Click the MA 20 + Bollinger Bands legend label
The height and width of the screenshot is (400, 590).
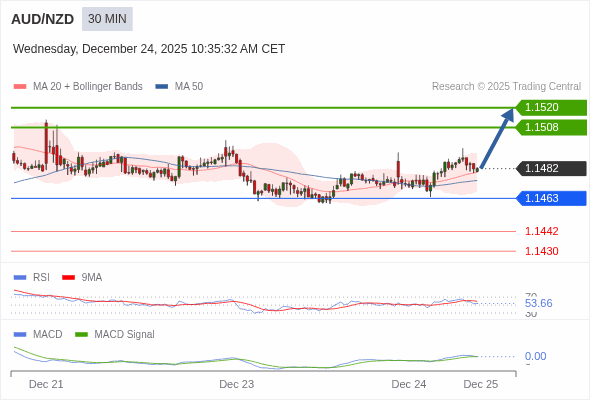[x=88, y=87]
